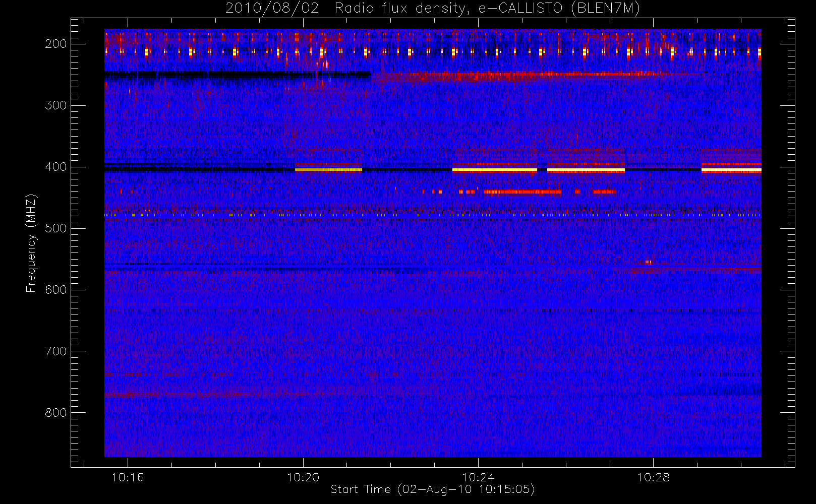Viewport: 816px width, 504px height.
Task: Click the 10:24 time tick label
Action: click(x=478, y=477)
